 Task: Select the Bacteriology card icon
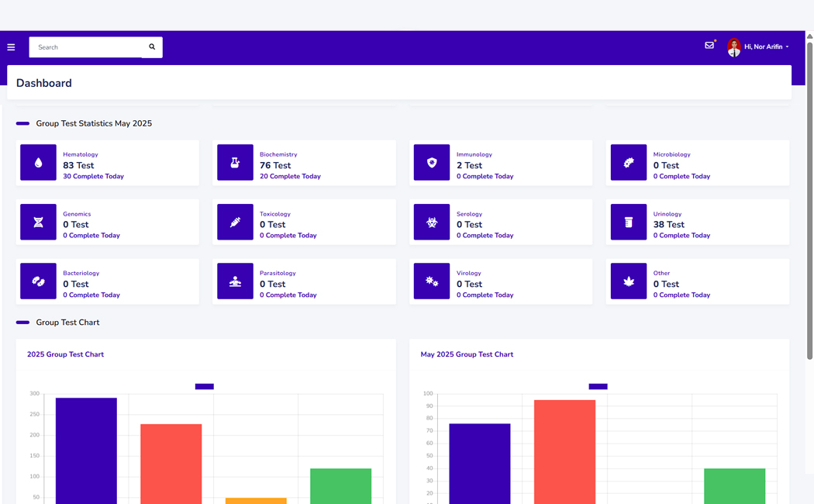tap(38, 281)
